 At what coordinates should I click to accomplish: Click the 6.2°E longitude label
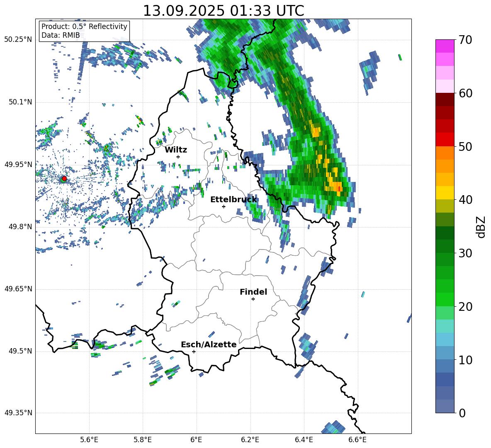250,440
